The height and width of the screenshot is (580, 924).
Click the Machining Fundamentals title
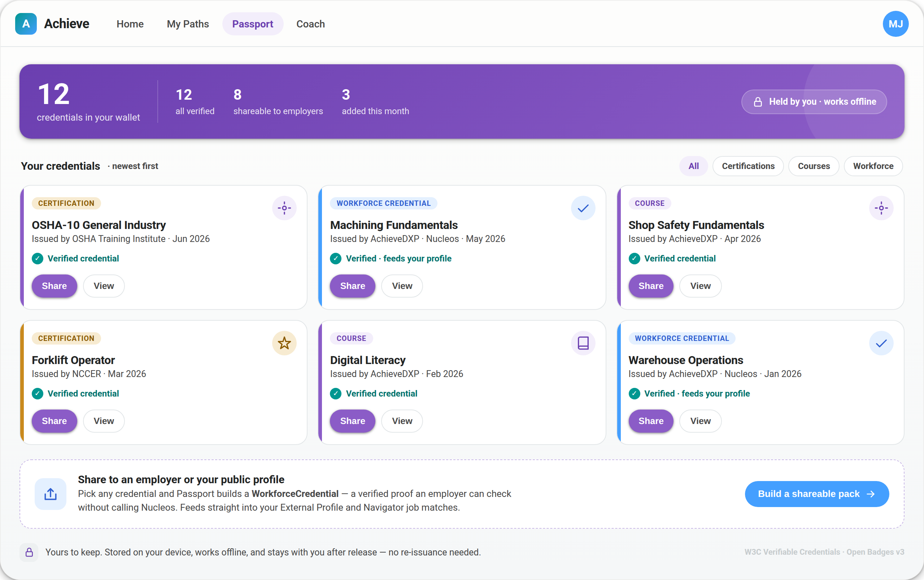(394, 225)
